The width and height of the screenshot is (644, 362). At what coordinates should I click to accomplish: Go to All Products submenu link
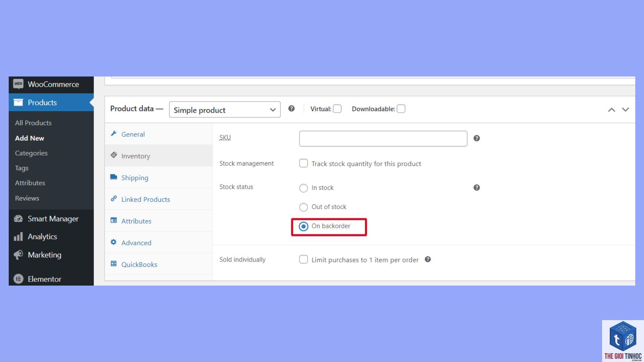33,123
